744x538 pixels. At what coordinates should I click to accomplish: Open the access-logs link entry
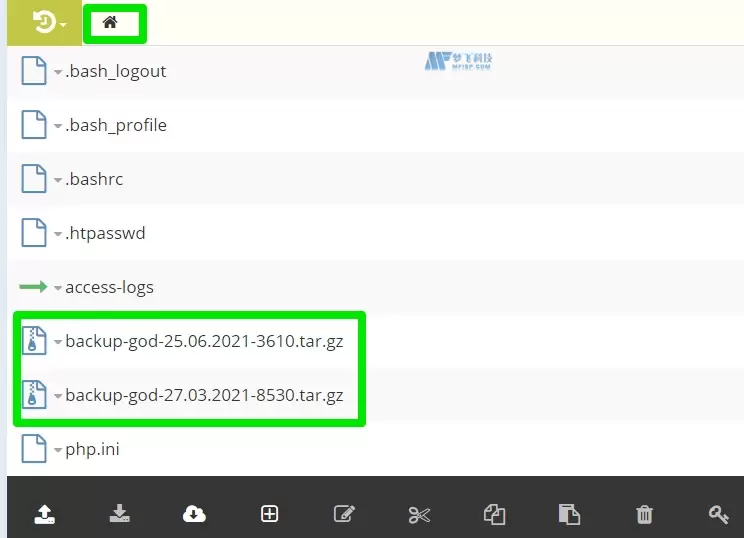pyautogui.click(x=110, y=288)
